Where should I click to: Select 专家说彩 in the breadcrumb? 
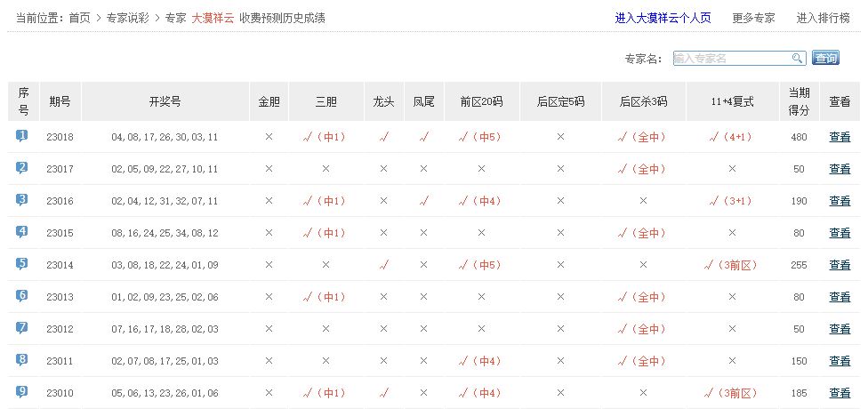point(127,18)
